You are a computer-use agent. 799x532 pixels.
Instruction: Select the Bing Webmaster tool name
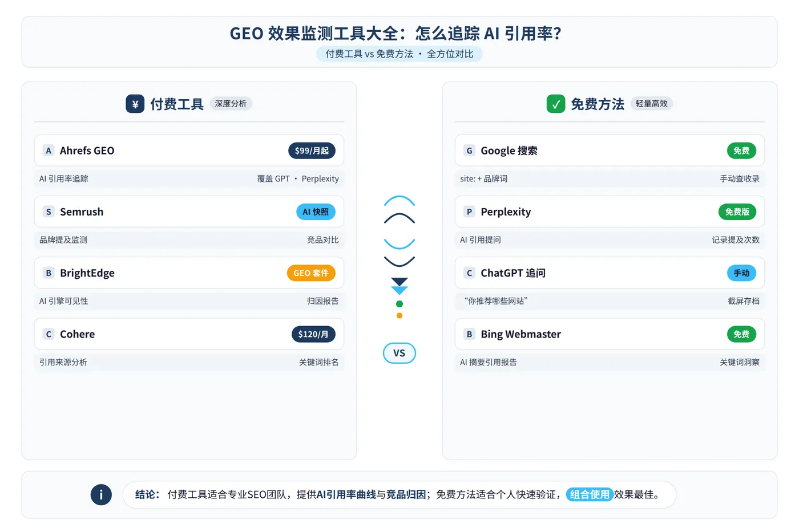pos(521,334)
